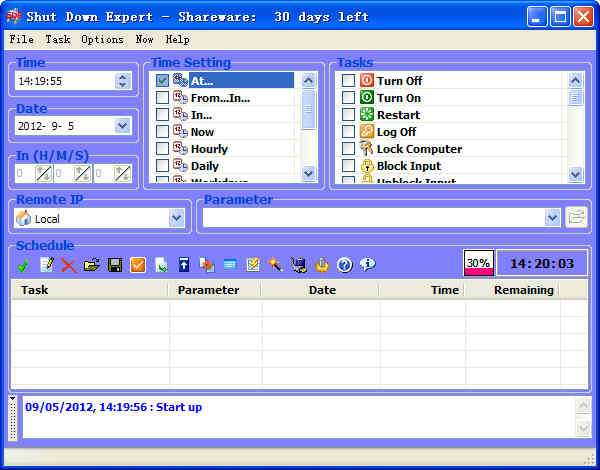This screenshot has height=470, width=600.
Task: Open the Task menu
Action: [58, 39]
